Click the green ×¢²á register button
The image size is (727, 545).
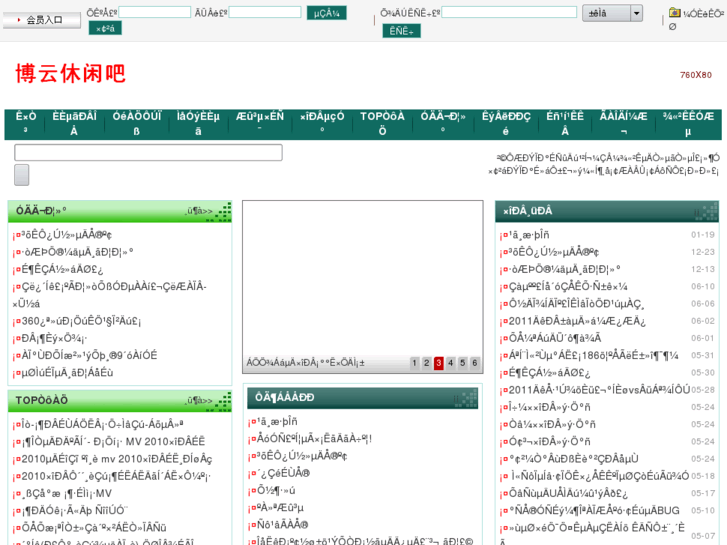[x=105, y=28]
